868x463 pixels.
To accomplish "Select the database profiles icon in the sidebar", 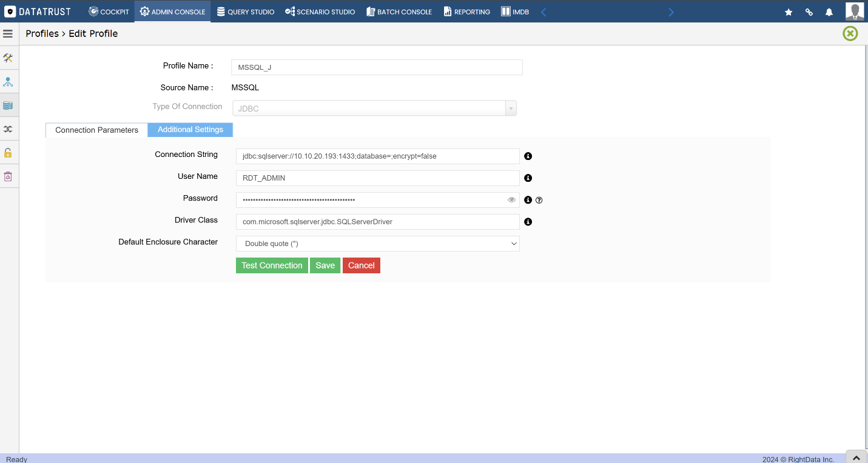I will [x=8, y=105].
